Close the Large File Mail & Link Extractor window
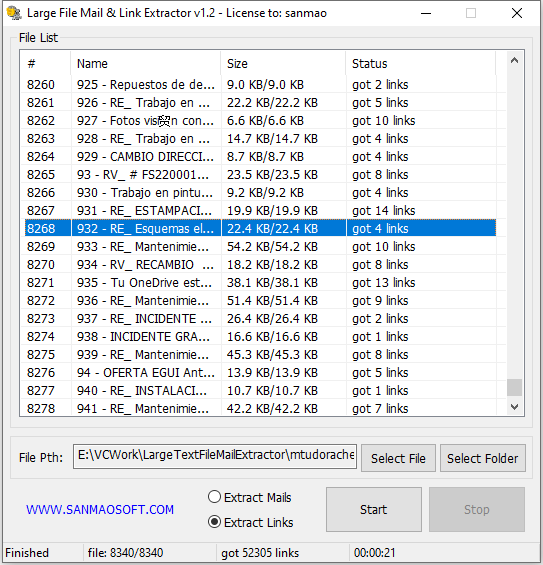This screenshot has width=543, height=565. (x=517, y=13)
